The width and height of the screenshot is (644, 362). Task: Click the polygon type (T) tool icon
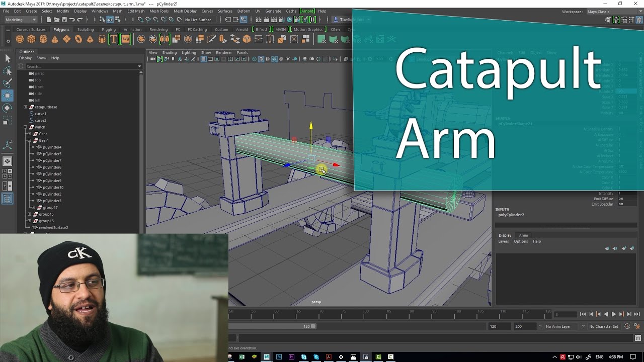114,39
